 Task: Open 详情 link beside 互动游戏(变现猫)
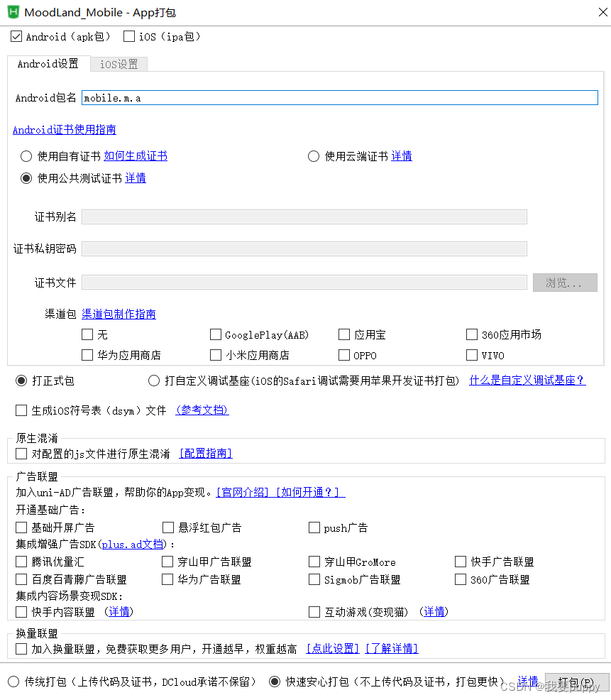tap(434, 611)
